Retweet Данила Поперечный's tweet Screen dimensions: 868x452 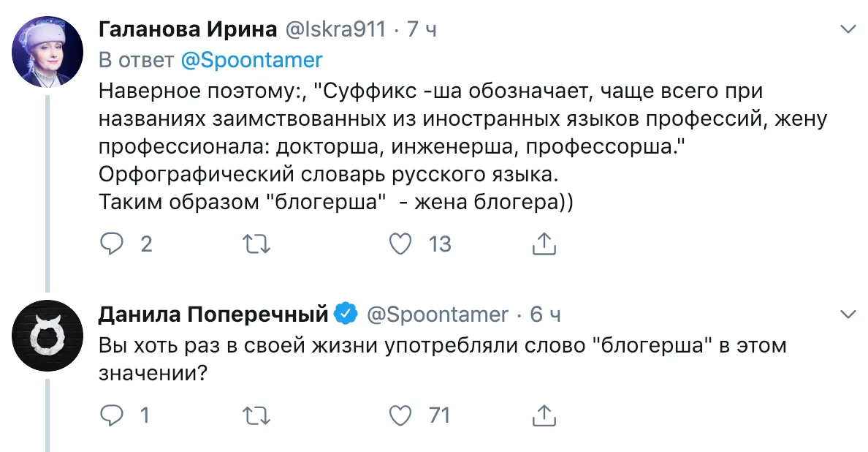[256, 415]
